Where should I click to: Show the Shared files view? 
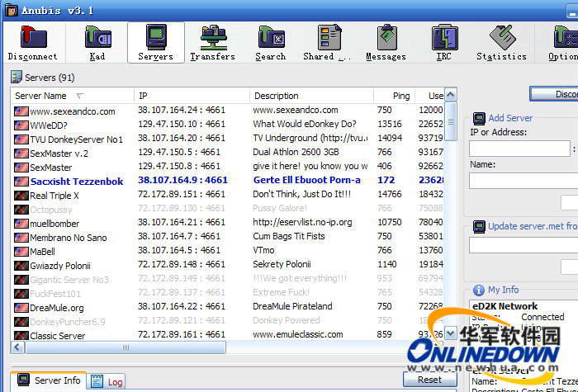tap(327, 42)
